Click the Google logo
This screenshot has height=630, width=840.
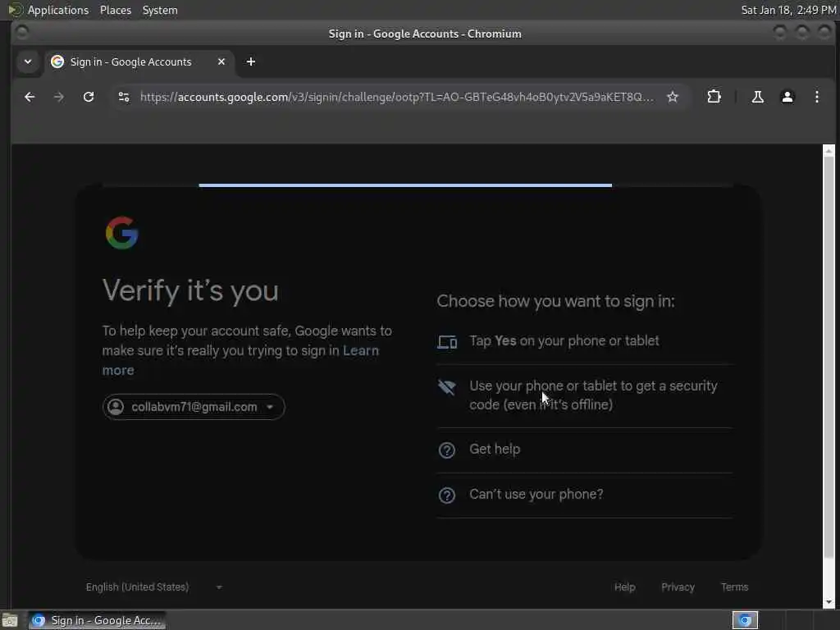(122, 233)
